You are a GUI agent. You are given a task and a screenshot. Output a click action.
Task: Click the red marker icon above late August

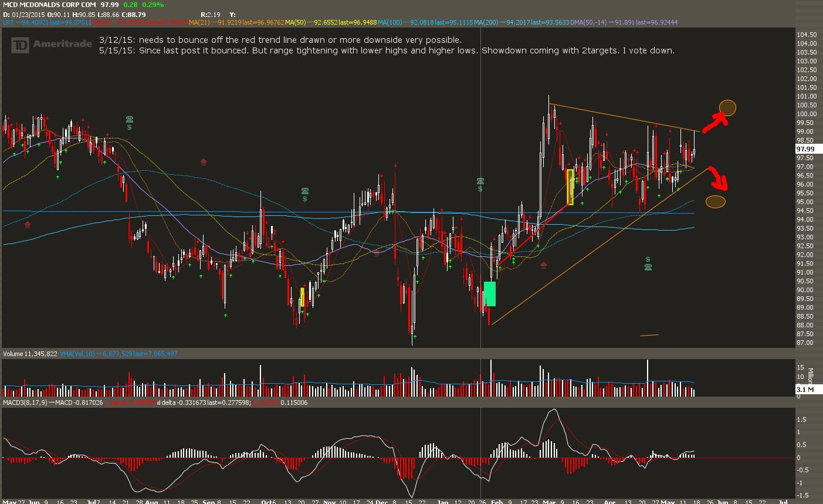coord(204,161)
